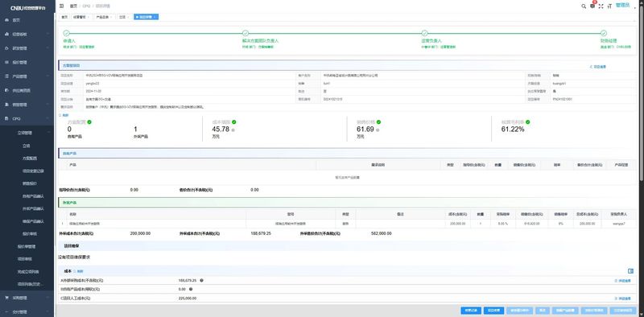Click the PN241021001 project number

(562, 99)
